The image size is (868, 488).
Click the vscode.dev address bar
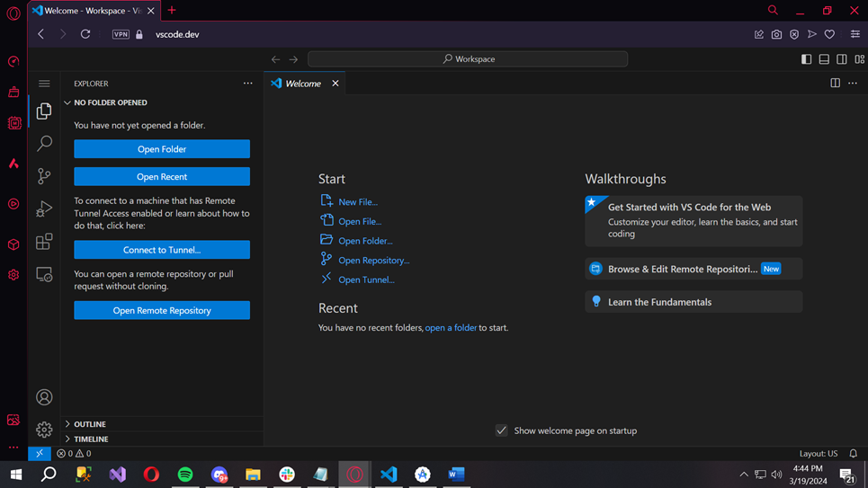(177, 34)
